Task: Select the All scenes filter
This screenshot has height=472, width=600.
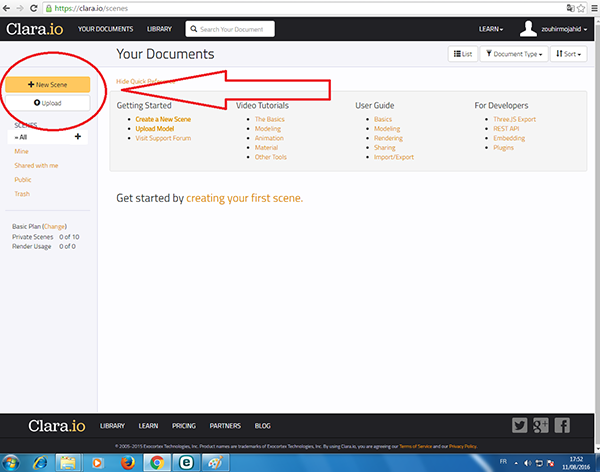Action: [47, 137]
